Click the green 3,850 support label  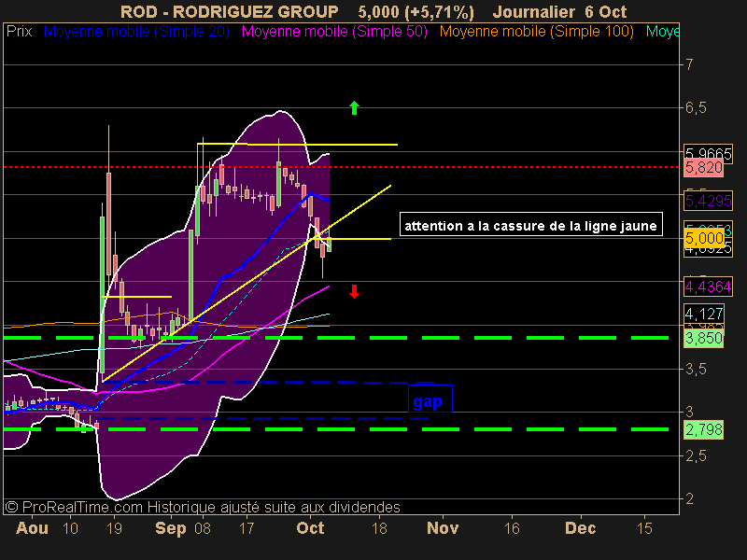pyautogui.click(x=704, y=338)
